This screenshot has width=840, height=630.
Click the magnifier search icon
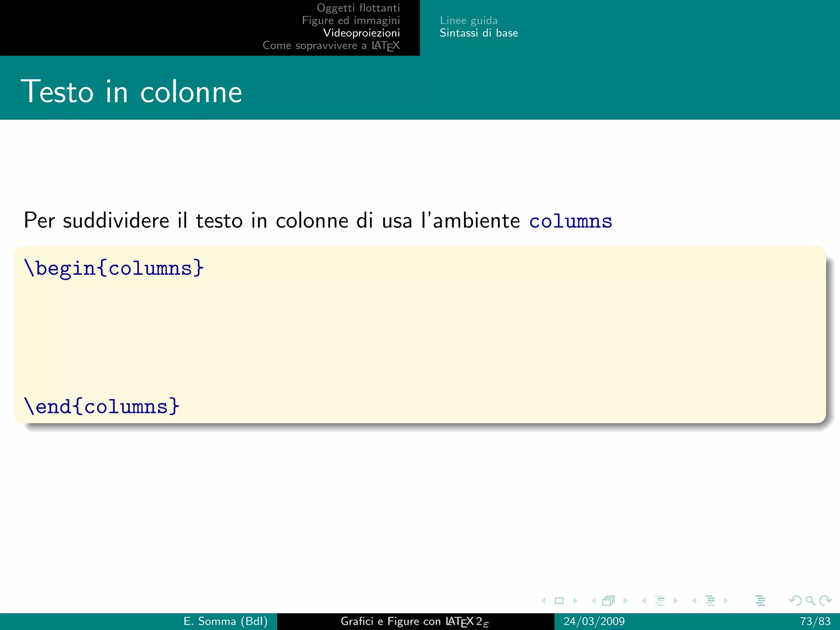(x=810, y=601)
